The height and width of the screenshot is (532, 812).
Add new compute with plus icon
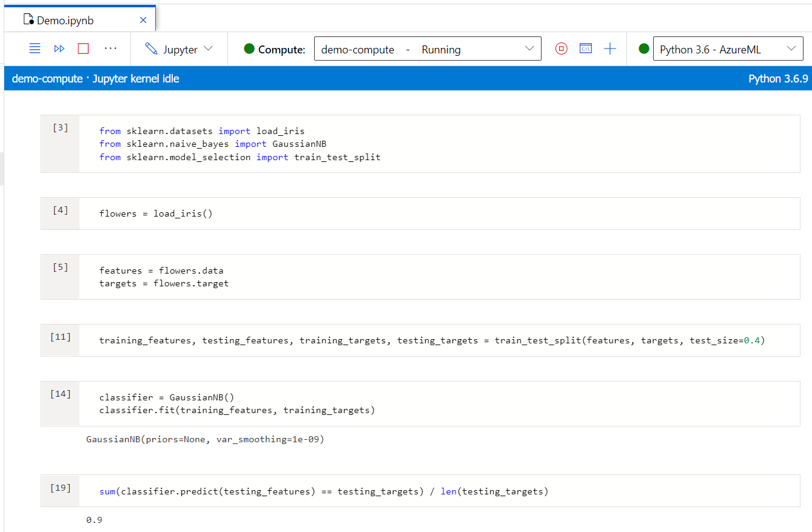[x=610, y=49]
